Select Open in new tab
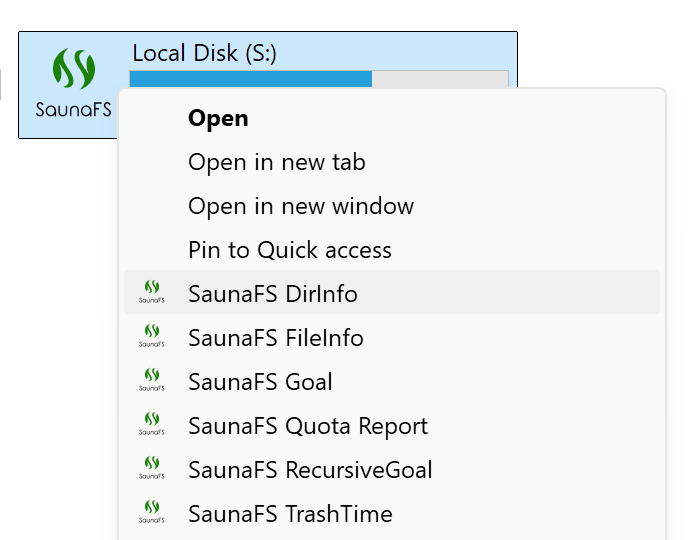Image resolution: width=696 pixels, height=540 pixels. (392, 162)
